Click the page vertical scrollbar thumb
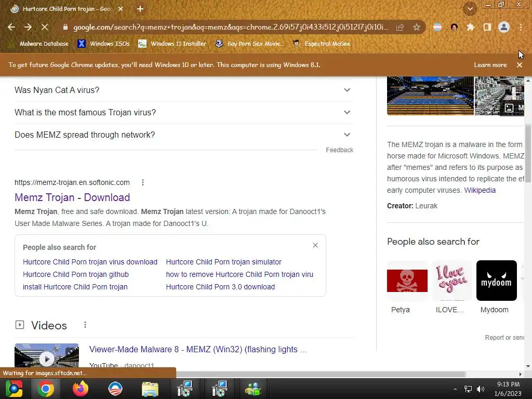 click(x=528, y=153)
